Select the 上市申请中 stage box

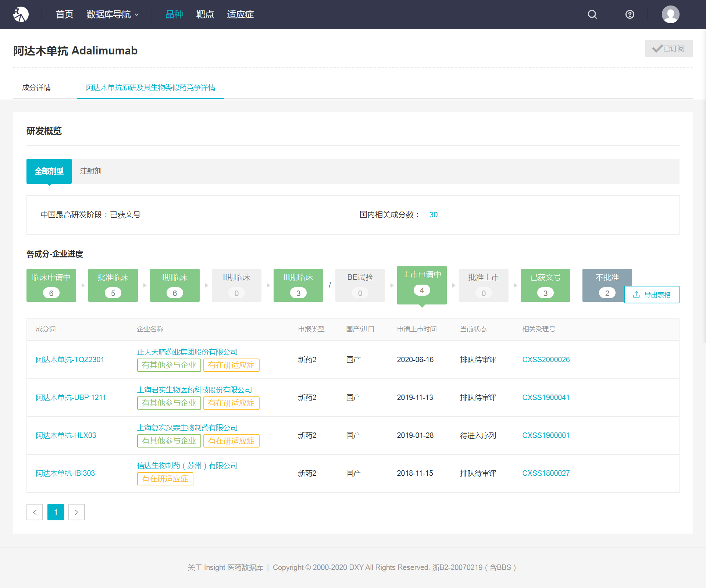point(422,285)
